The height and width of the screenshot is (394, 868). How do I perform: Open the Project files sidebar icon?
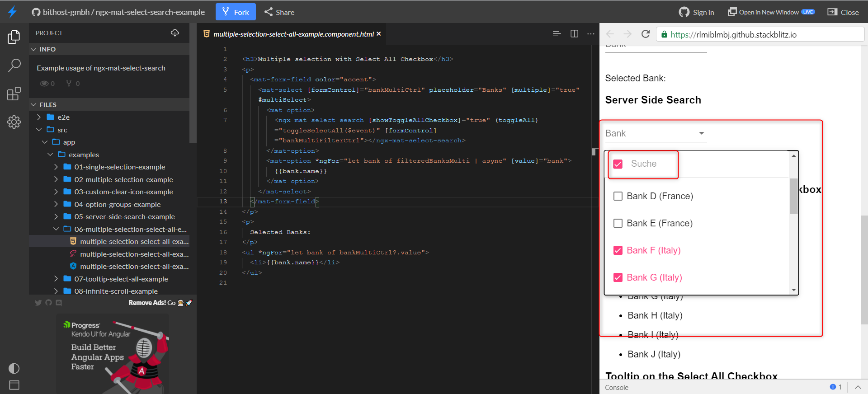14,37
